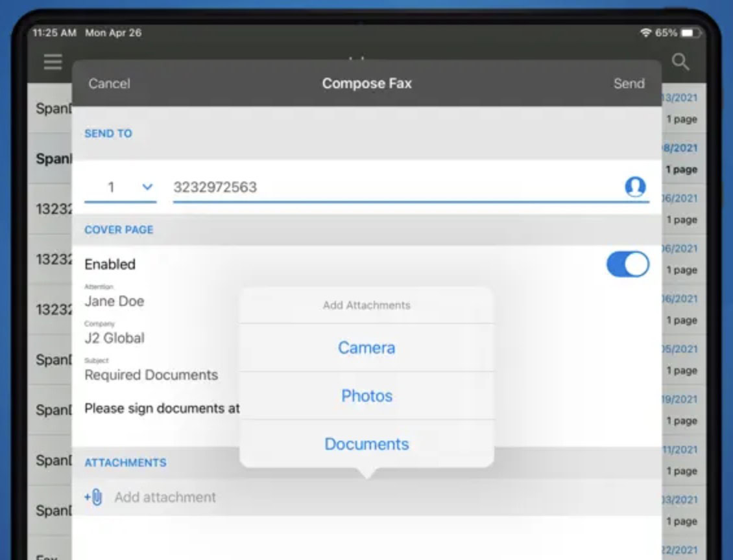The height and width of the screenshot is (560, 733).
Task: Click the Add attachment placeholder text
Action: [165, 497]
